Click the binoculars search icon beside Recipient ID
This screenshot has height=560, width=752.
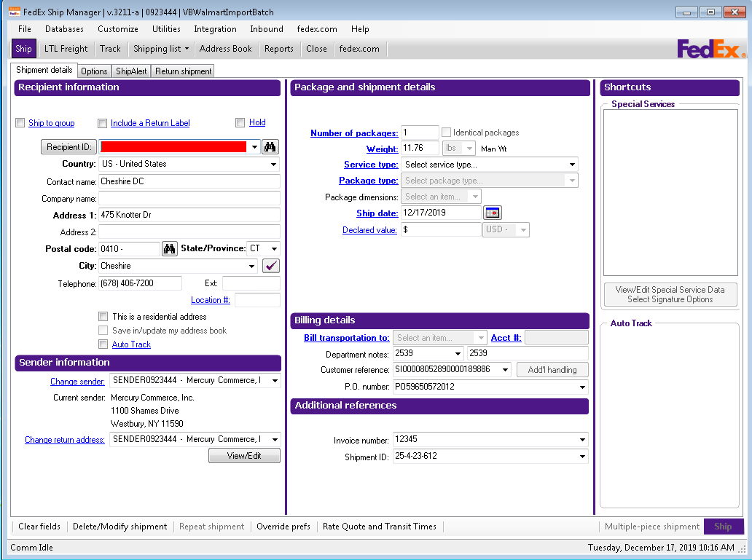coord(270,146)
